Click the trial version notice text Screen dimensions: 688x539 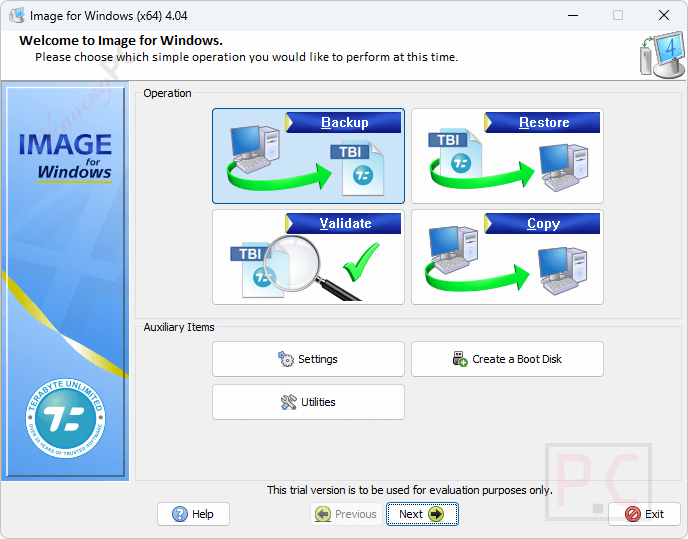[410, 490]
